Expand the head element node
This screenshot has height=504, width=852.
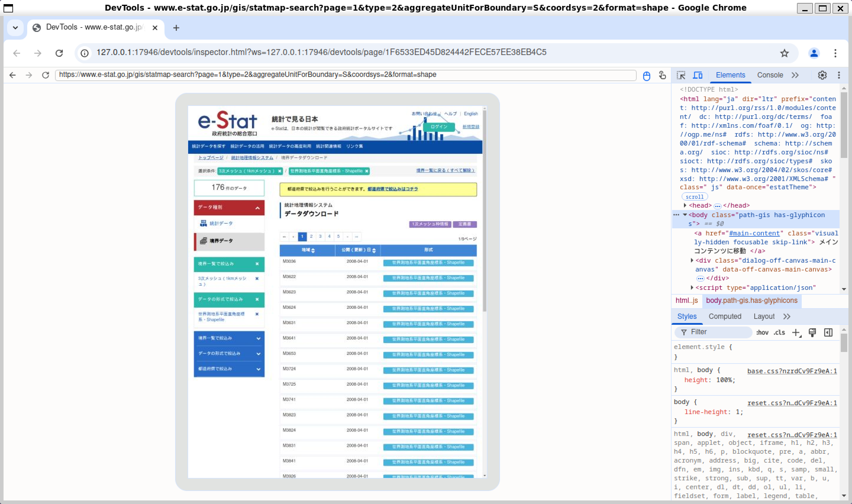(685, 206)
